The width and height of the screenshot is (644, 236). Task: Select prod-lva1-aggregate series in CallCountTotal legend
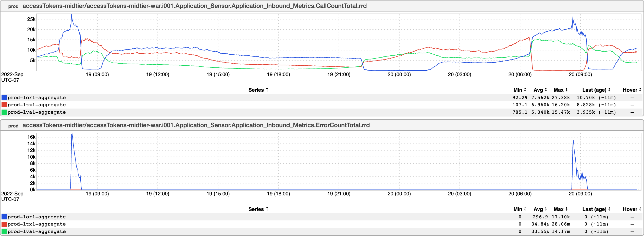pos(36,112)
